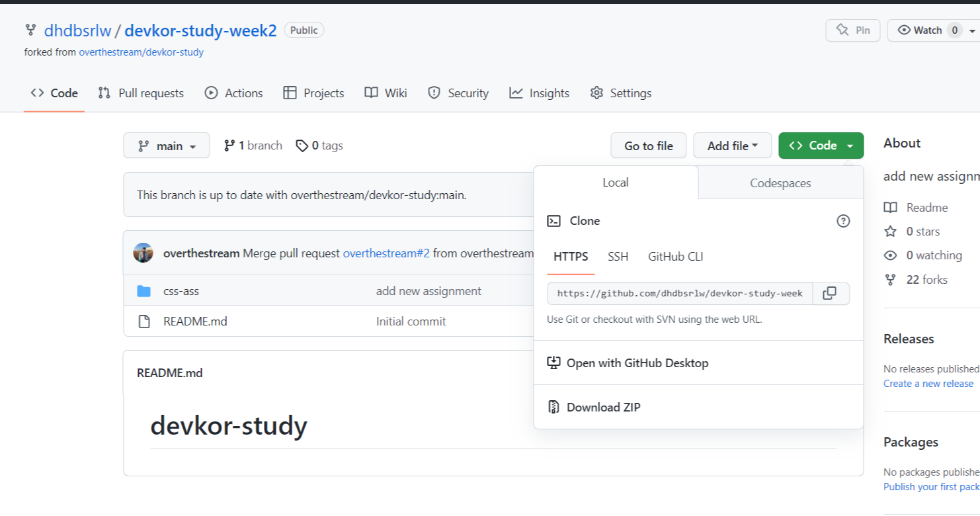Select the HTTPS clone option

[571, 257]
